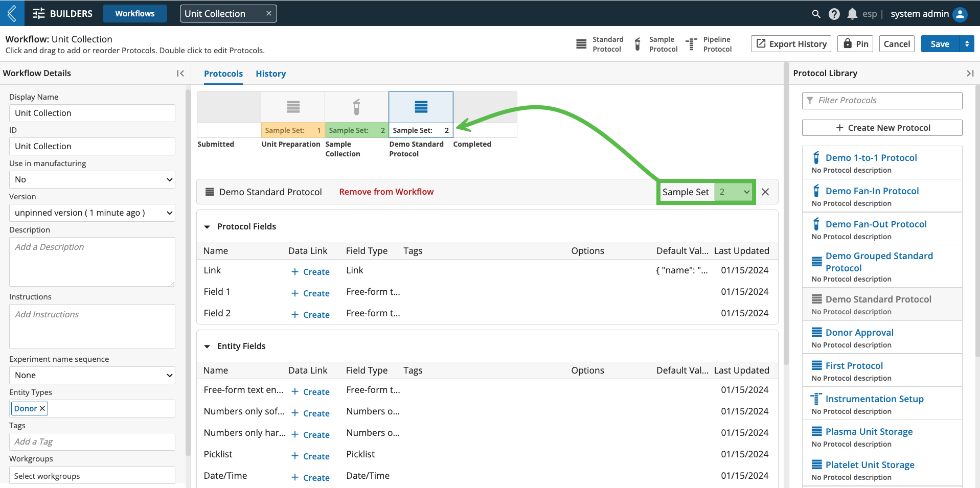
Task: Click the filter funnel icon
Action: [810, 101]
